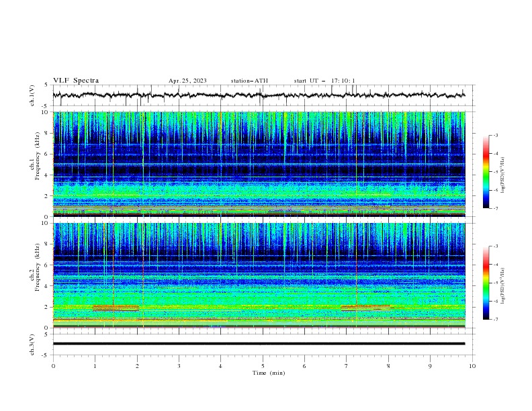Screen dimensions: 532x411
Task: Click tick label "3" on the Time axis
Action: coord(179,366)
